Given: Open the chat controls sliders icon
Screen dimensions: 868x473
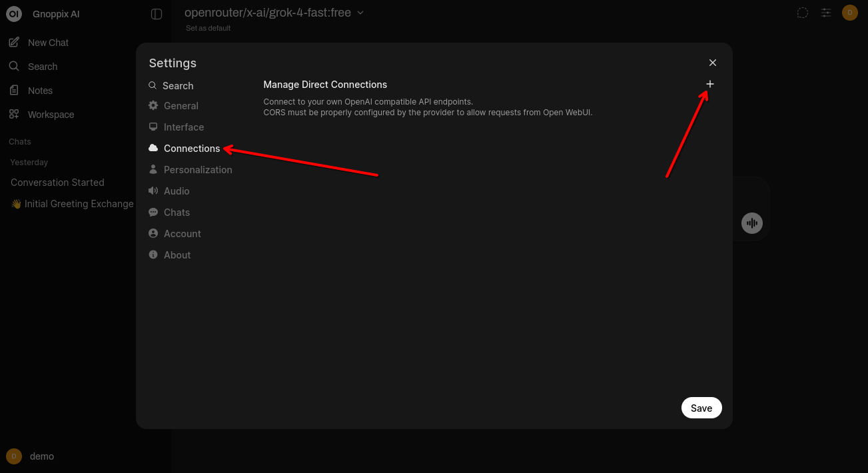Looking at the screenshot, I should 826,13.
